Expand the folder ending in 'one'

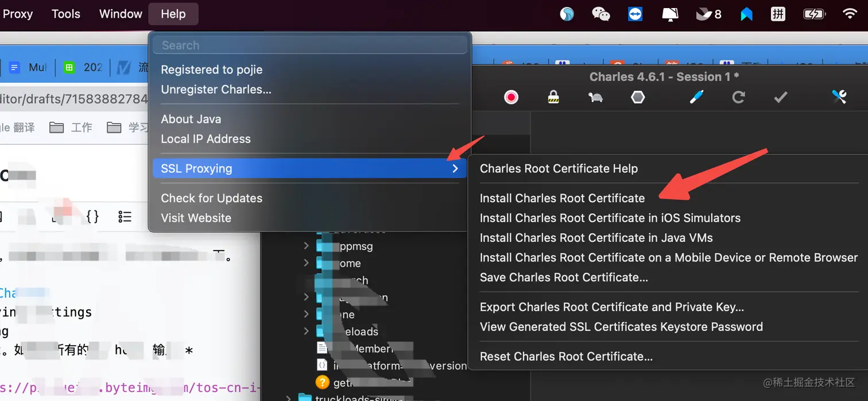click(306, 314)
